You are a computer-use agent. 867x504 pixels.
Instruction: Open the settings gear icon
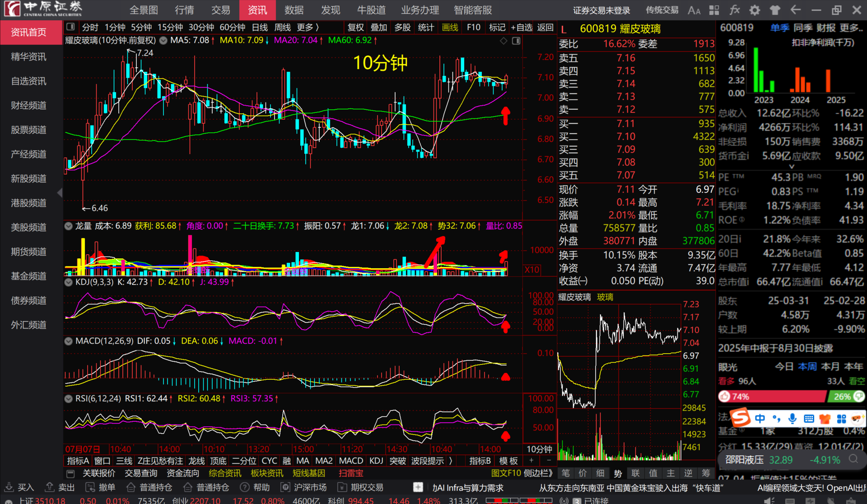point(755,10)
